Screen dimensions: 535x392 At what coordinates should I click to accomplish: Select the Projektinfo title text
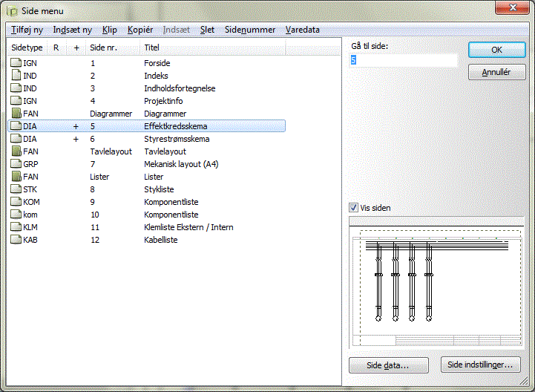[163, 101]
